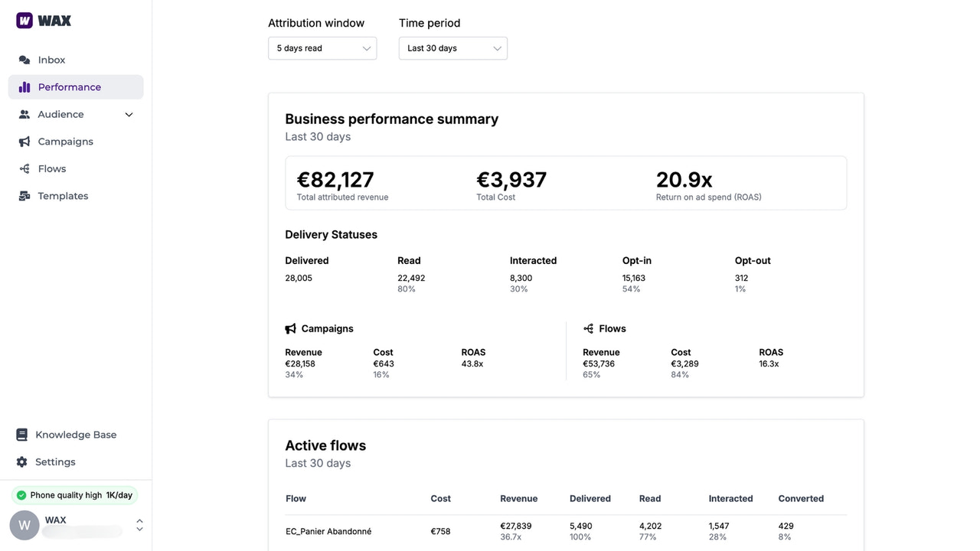Click the Performance bar chart icon
980x551 pixels.
pyautogui.click(x=24, y=86)
